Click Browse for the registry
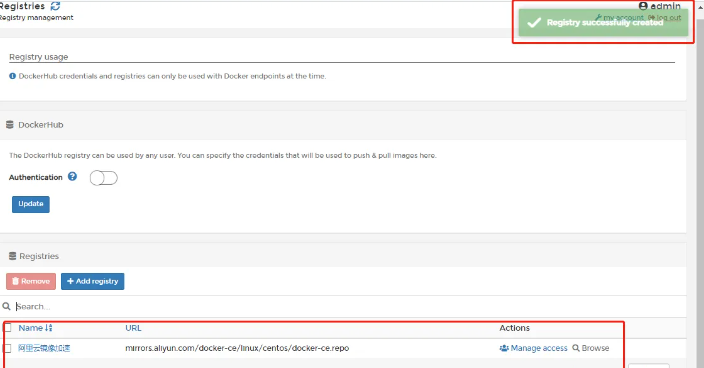704x368 pixels. [591, 348]
